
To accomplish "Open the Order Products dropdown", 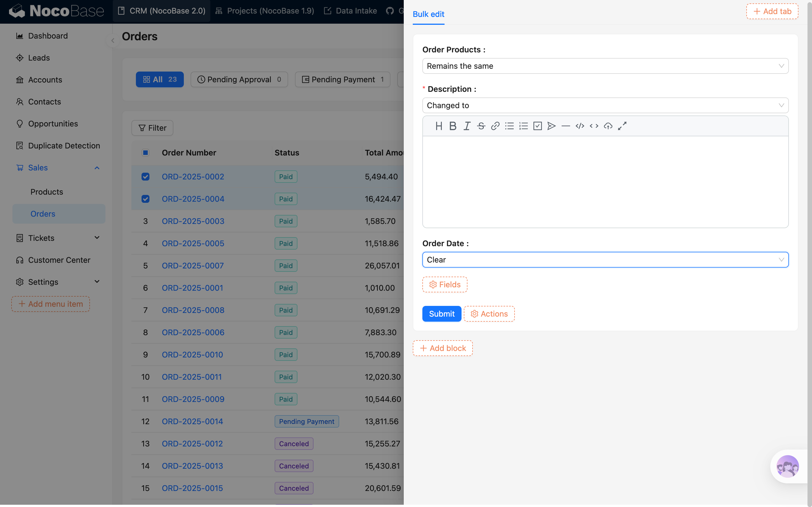I will (605, 66).
